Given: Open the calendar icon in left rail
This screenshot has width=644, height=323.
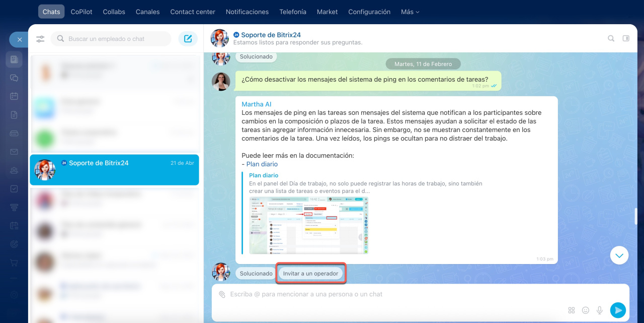Looking at the screenshot, I should coord(14,96).
